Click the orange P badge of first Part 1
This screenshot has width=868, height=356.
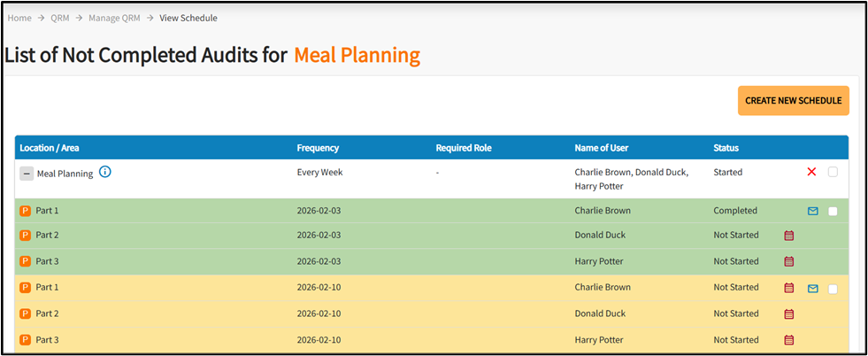coord(26,211)
